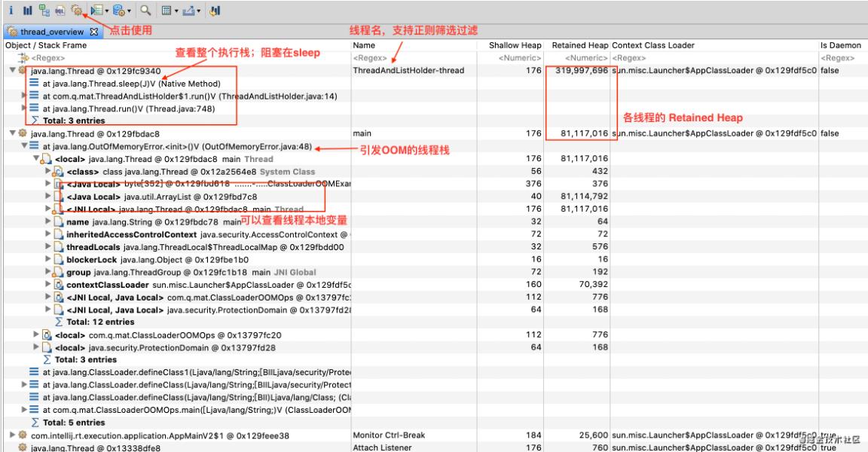The width and height of the screenshot is (868, 452).
Task: Sort by Shallow Heap column header
Action: 515,45
